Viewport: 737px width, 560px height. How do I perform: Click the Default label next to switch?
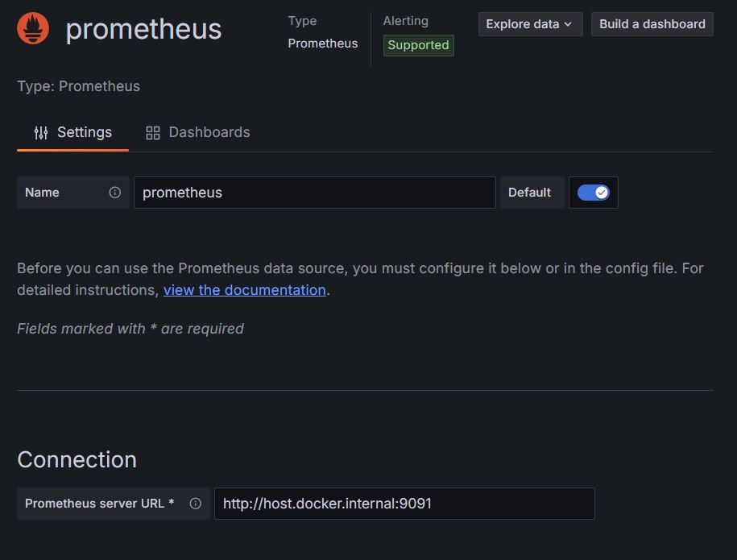[529, 193]
